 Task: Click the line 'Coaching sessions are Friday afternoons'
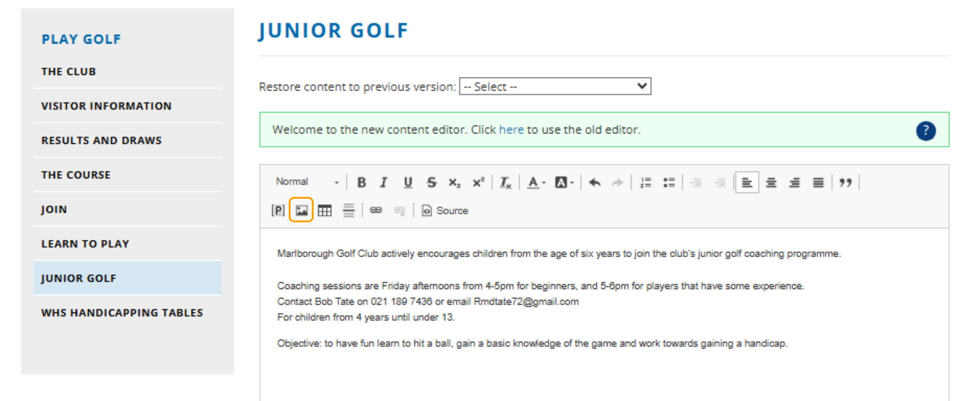540,286
